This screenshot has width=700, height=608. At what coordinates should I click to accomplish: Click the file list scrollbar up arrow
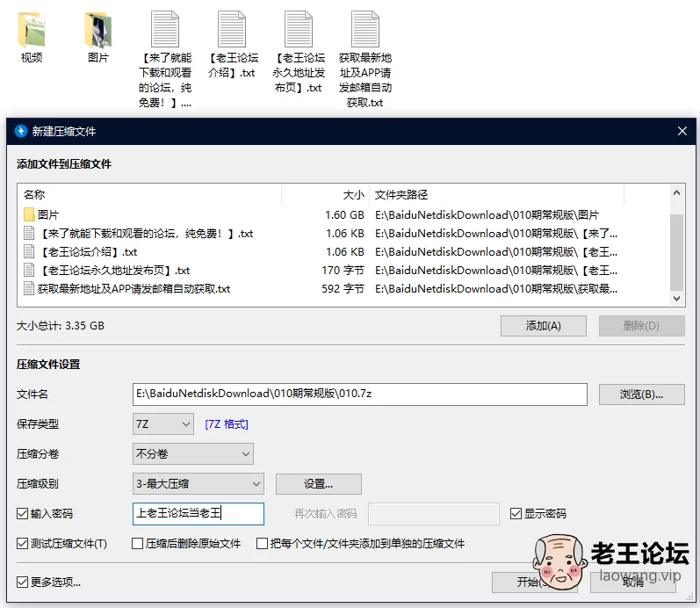[677, 193]
